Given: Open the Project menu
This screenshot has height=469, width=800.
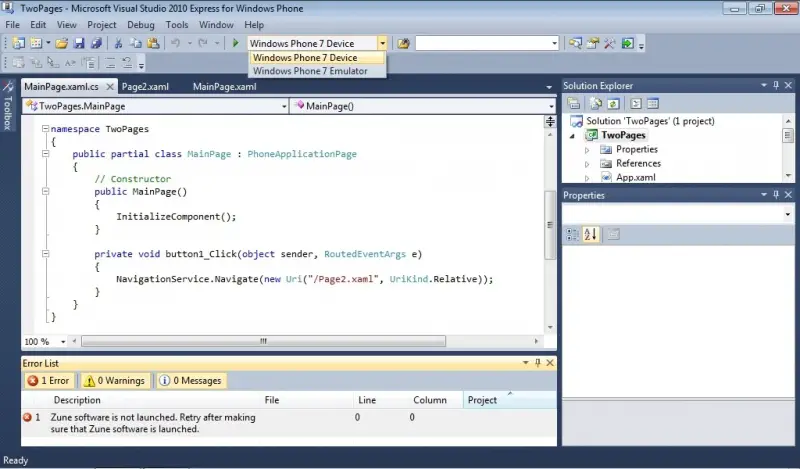Looking at the screenshot, I should tap(102, 24).
